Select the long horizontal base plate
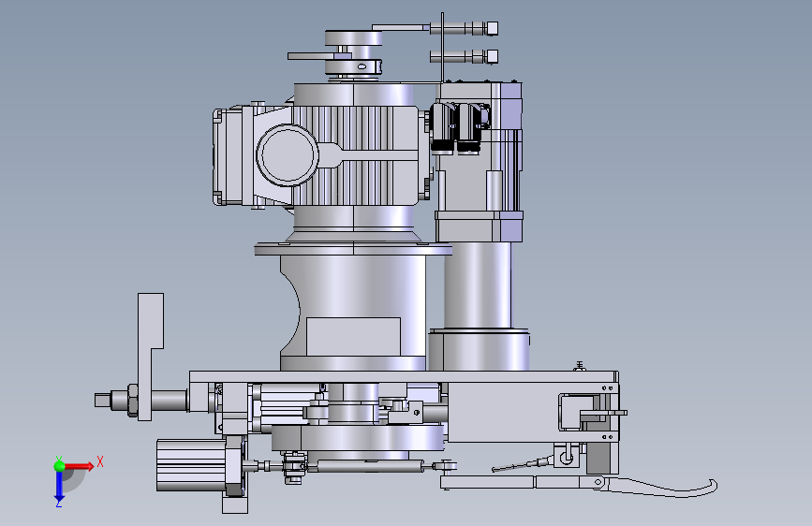This screenshot has height=526, width=812. (404, 377)
